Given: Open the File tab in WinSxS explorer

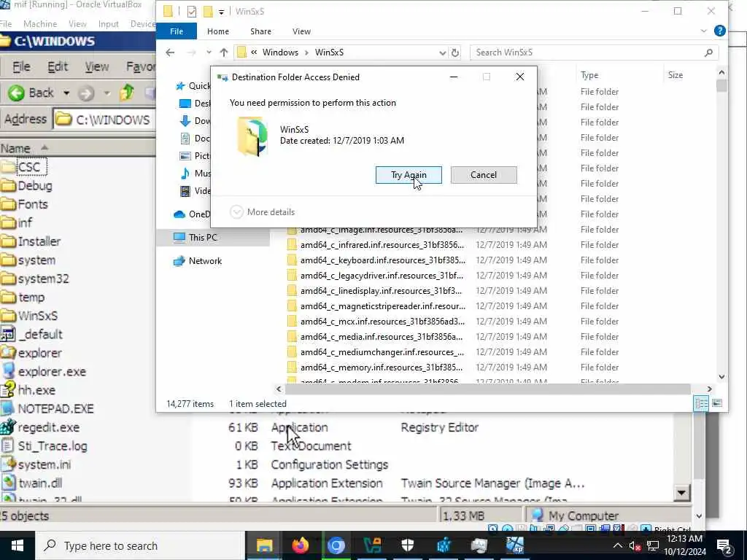Looking at the screenshot, I should tap(177, 31).
